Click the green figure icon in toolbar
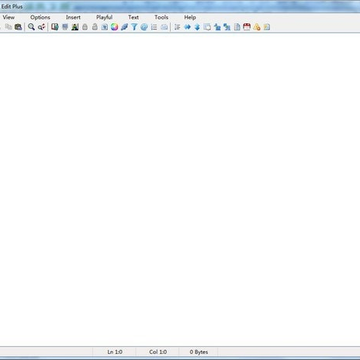360x360 pixels. 75,27
